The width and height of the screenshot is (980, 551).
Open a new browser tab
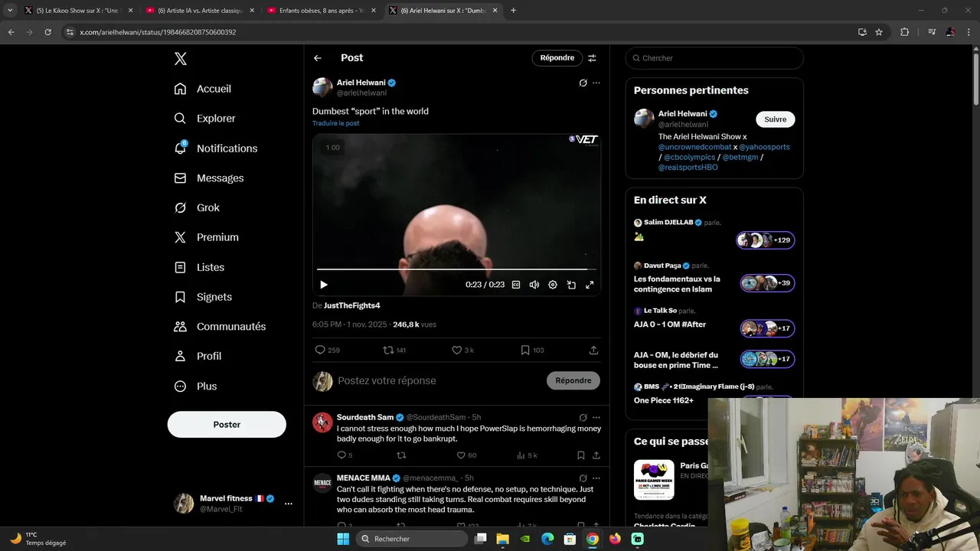click(513, 11)
